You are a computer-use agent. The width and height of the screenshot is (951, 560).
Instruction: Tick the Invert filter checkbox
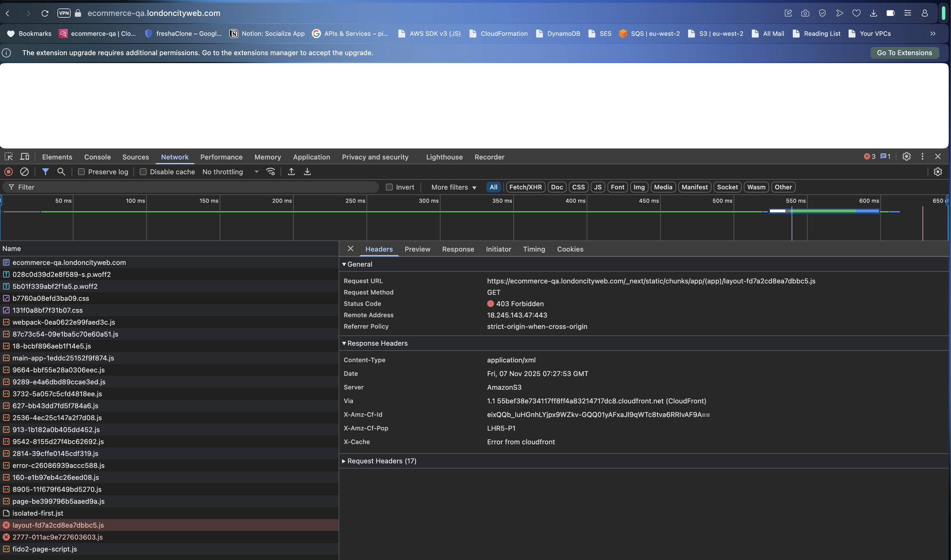click(x=389, y=187)
